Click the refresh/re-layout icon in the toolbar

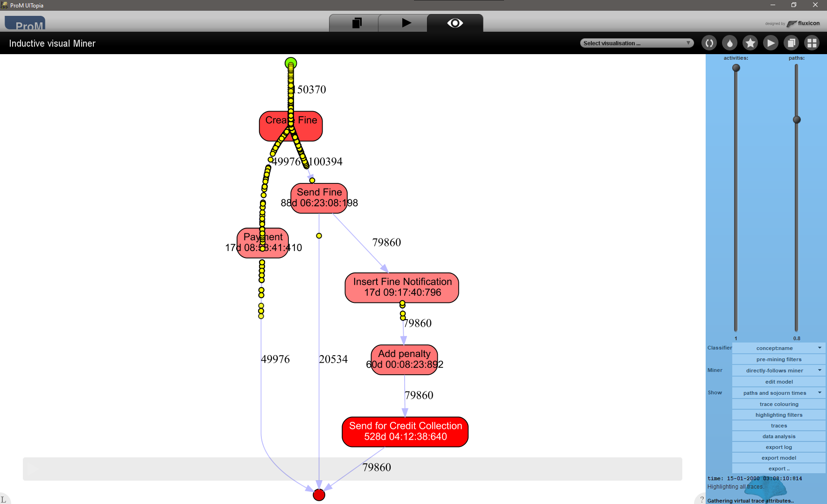709,42
